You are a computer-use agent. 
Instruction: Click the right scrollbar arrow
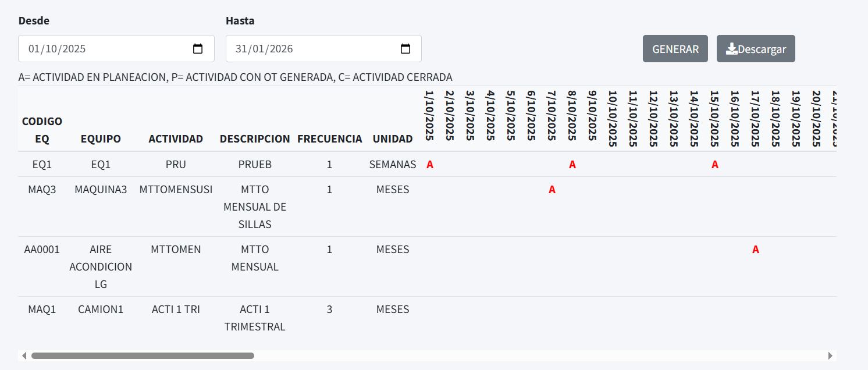pos(830,355)
